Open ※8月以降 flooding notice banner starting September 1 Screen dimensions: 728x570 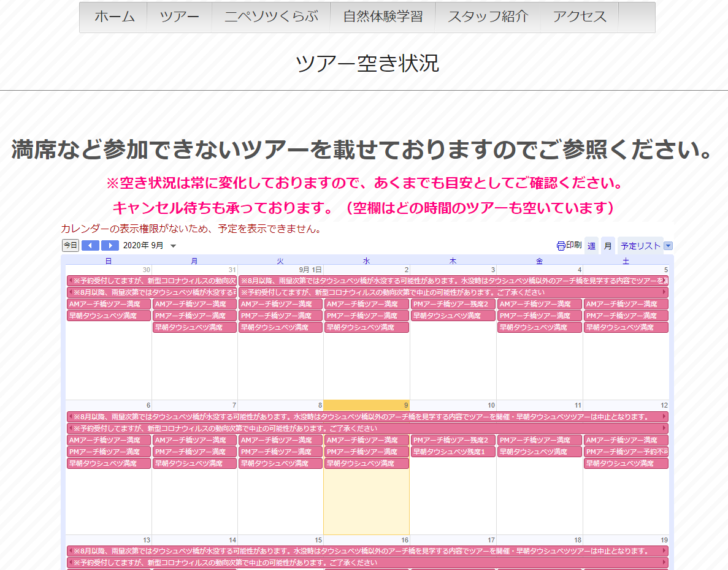click(x=454, y=281)
